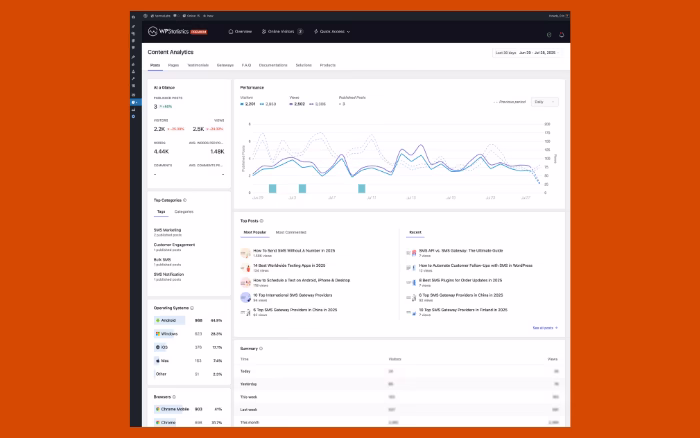Click the Last week row in Summary

[x=400, y=409]
